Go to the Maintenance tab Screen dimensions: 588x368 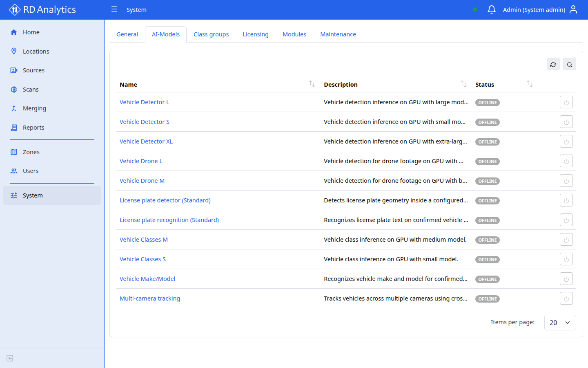coord(338,34)
